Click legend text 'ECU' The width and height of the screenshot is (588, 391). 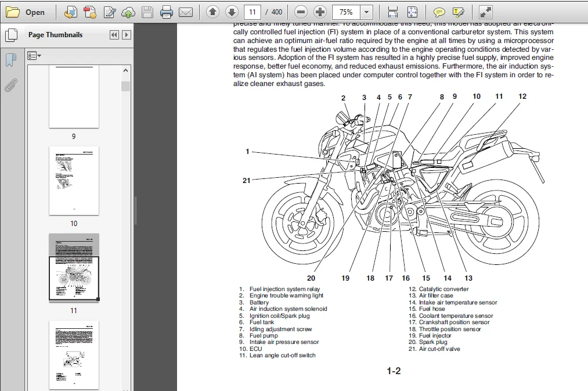click(256, 349)
